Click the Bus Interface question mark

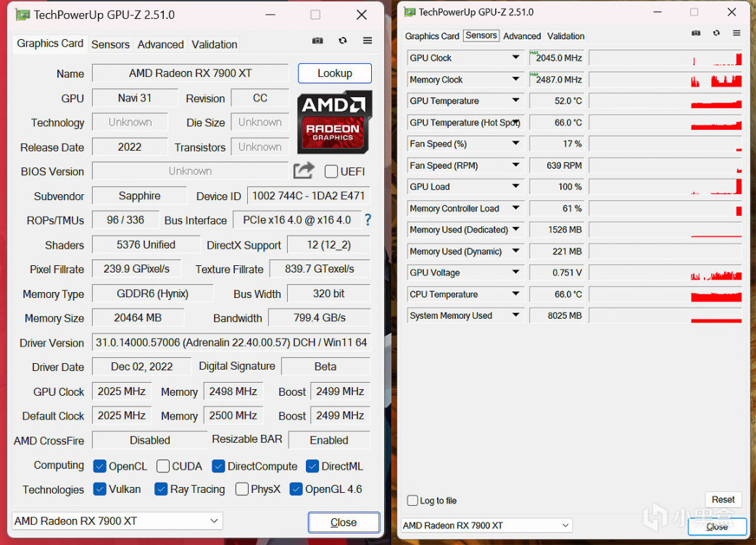tap(368, 220)
